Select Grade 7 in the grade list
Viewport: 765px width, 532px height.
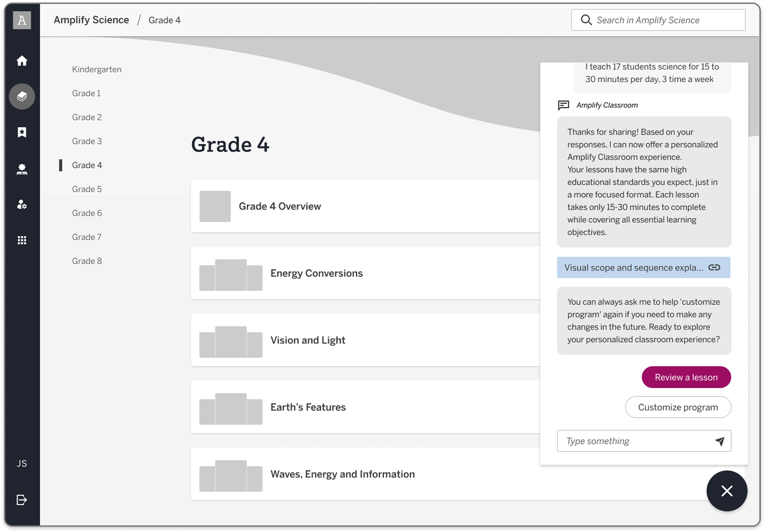87,237
